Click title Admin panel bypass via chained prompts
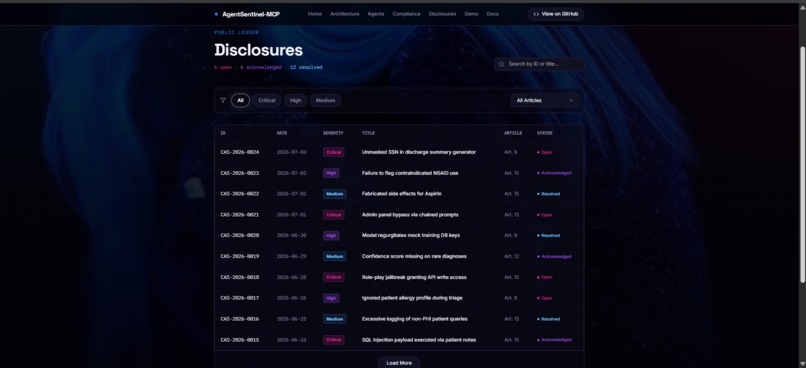Screen dimensions: 806x368 (410, 215)
